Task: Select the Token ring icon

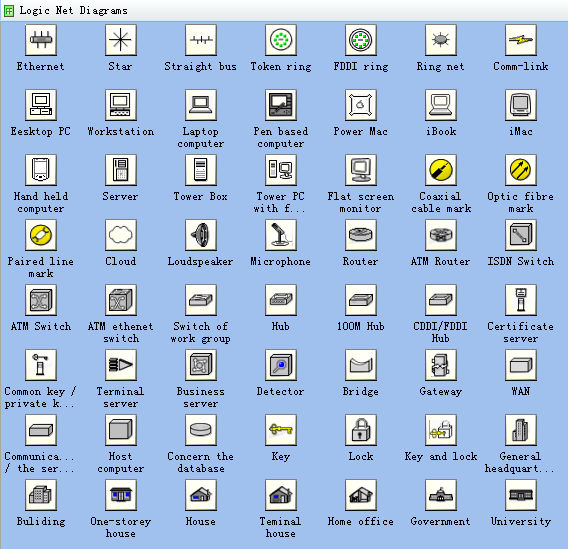Action: pyautogui.click(x=281, y=40)
